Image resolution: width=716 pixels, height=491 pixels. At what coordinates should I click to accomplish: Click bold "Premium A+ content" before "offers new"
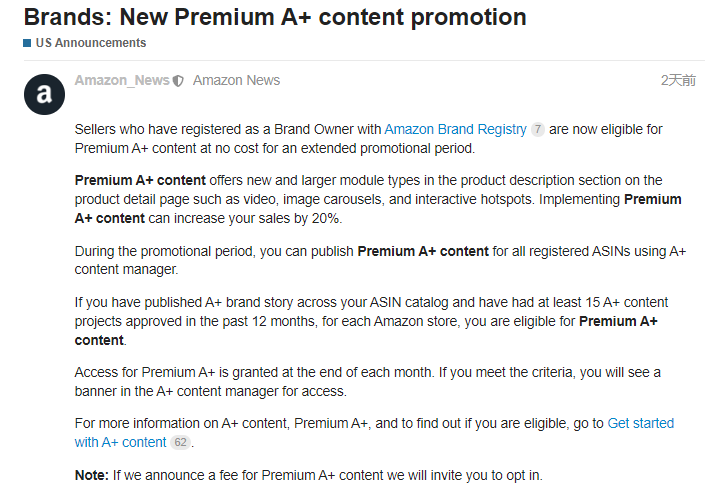(x=140, y=180)
